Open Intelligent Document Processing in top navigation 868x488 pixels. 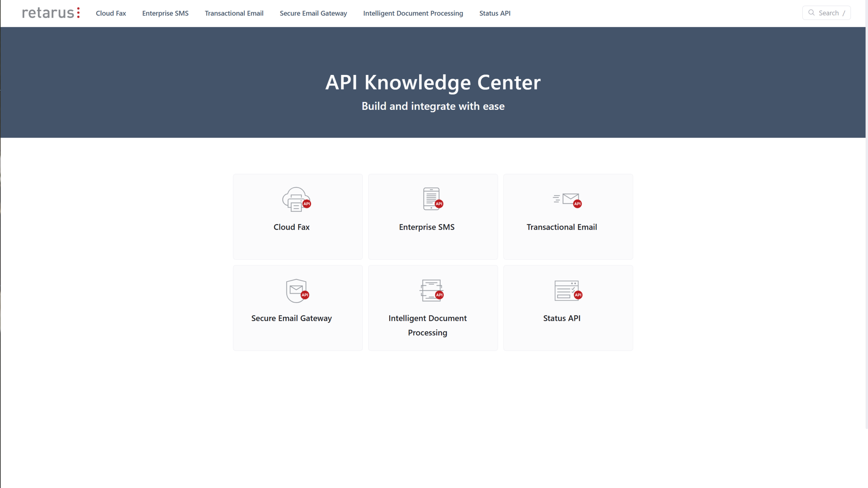pyautogui.click(x=413, y=13)
